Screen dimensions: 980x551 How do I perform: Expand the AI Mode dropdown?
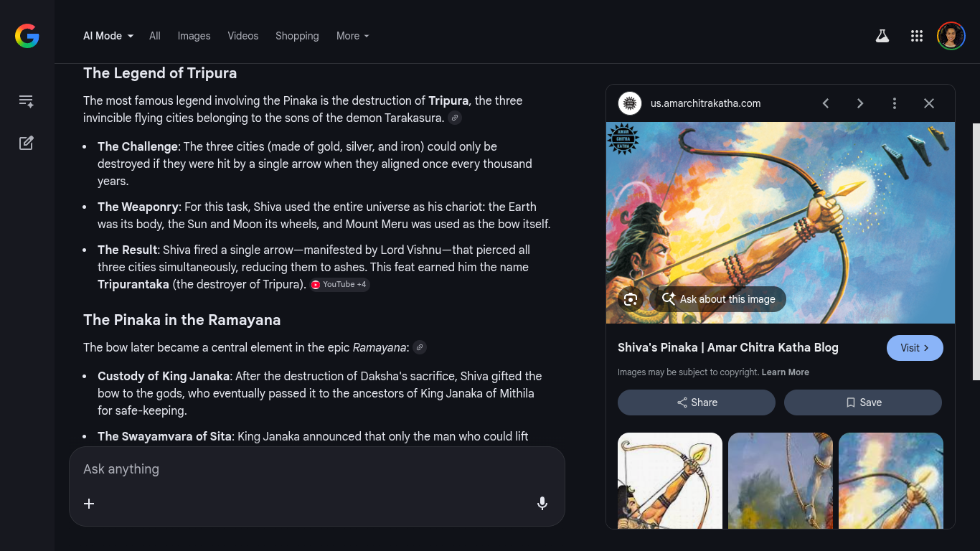108,36
